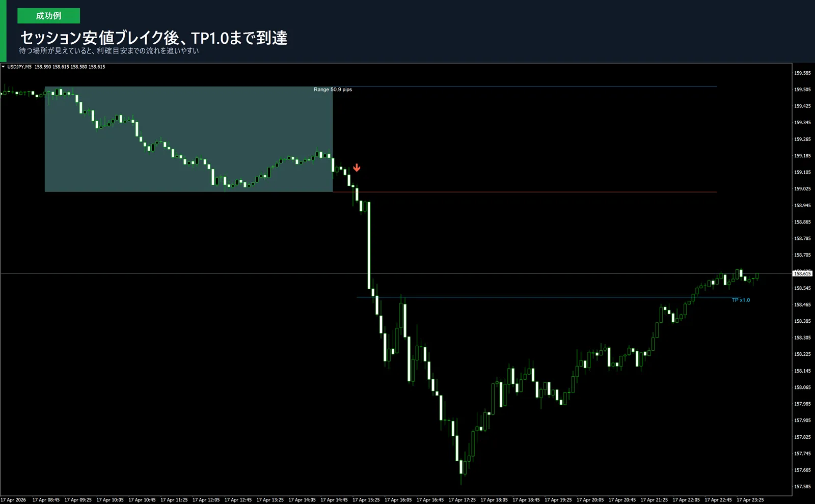Click the 159.585 price axis label
815x504 pixels.
pyautogui.click(x=802, y=73)
